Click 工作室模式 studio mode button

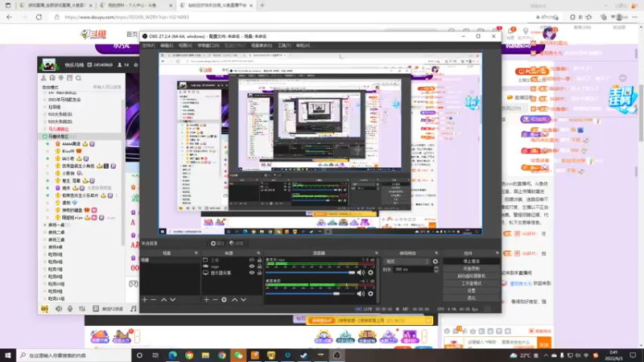coord(471,283)
